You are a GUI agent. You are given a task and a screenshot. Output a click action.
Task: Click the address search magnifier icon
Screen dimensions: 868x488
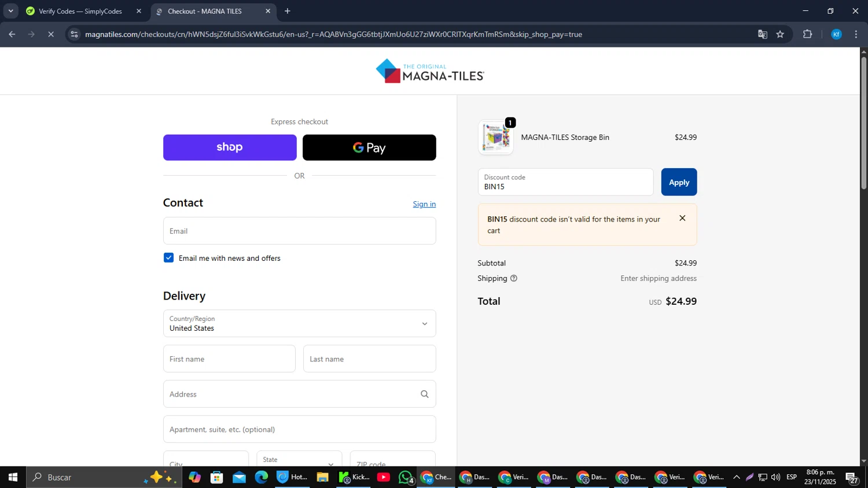424,394
